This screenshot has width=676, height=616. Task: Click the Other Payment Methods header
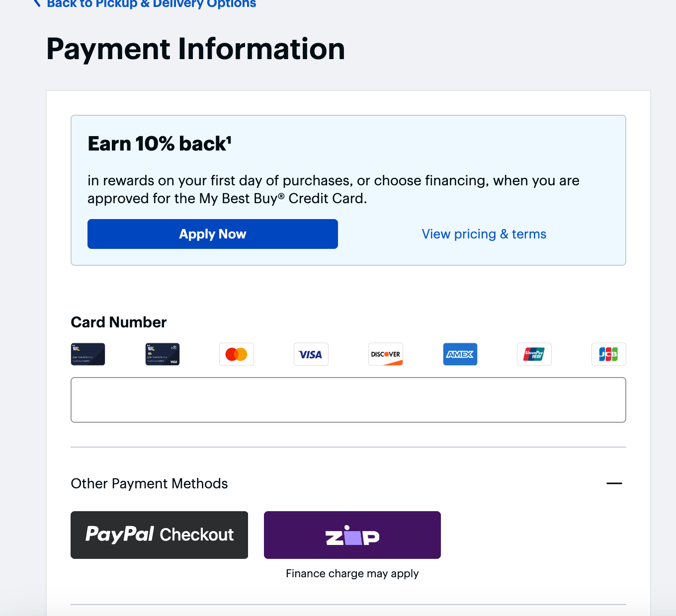(149, 483)
